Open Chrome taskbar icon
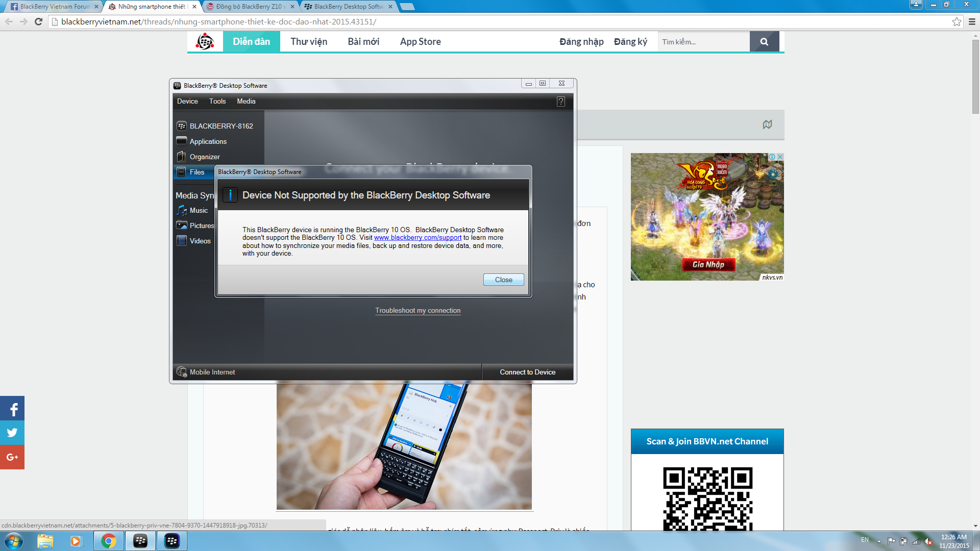980x551 pixels. (x=108, y=541)
